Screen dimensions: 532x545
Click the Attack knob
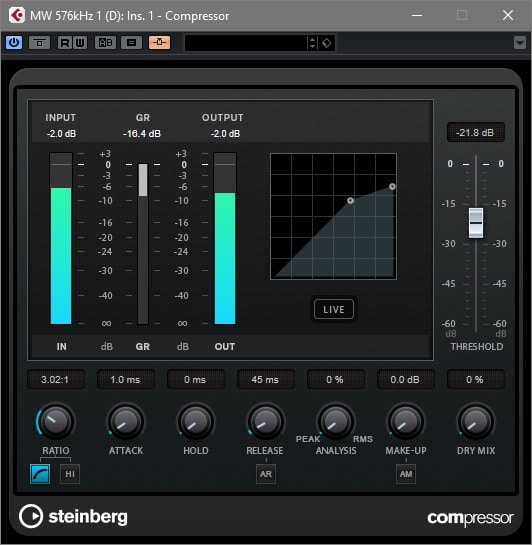coord(126,422)
